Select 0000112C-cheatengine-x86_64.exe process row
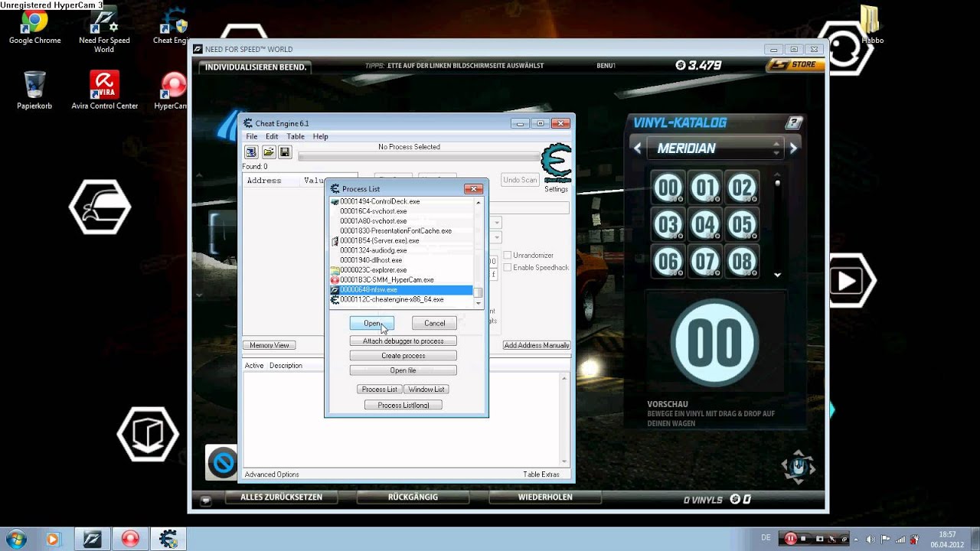 click(401, 299)
